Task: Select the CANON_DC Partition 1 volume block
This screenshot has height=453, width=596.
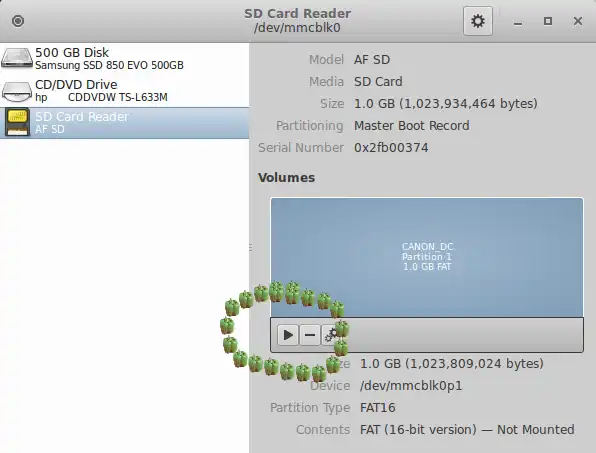Action: point(427,257)
